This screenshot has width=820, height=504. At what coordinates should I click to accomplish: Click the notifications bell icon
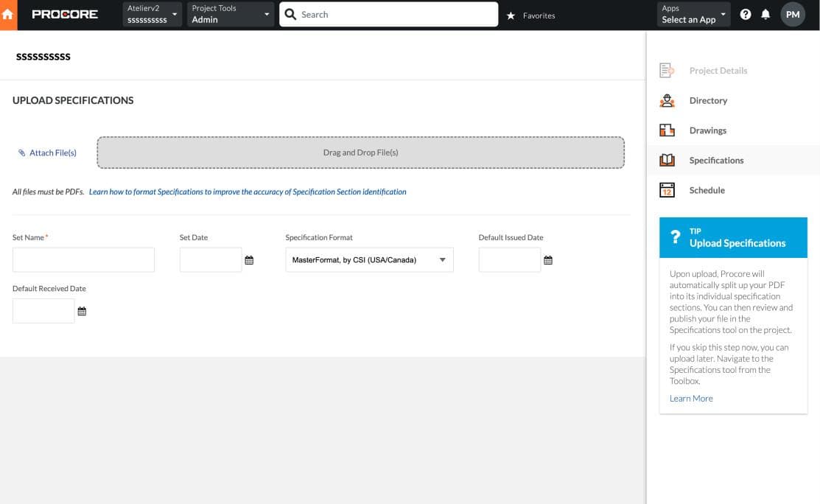(766, 13)
